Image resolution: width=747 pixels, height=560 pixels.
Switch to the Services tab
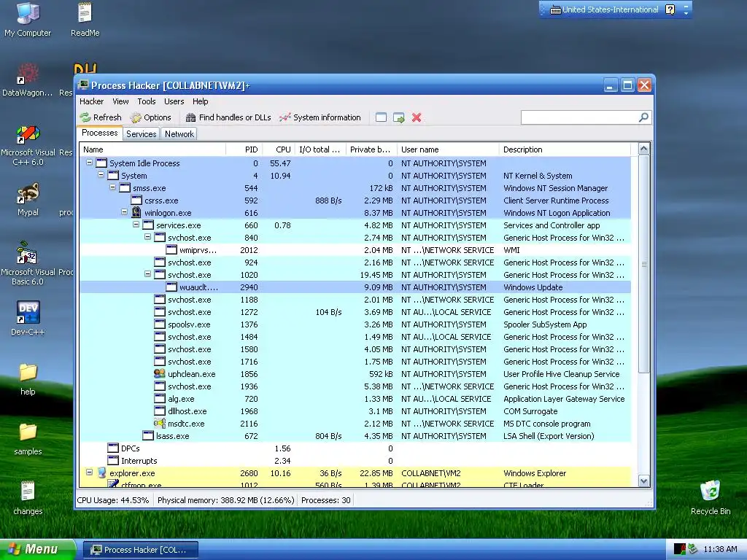click(141, 134)
